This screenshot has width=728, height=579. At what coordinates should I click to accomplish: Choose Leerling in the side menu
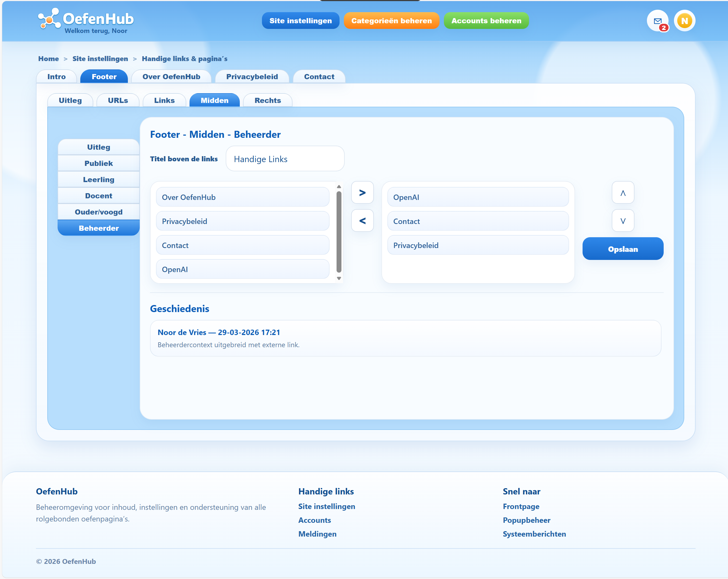pos(99,179)
